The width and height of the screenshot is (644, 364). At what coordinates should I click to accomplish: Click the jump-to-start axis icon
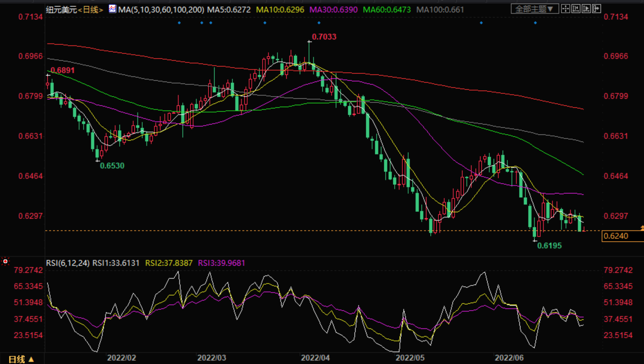pyautogui.click(x=576, y=9)
